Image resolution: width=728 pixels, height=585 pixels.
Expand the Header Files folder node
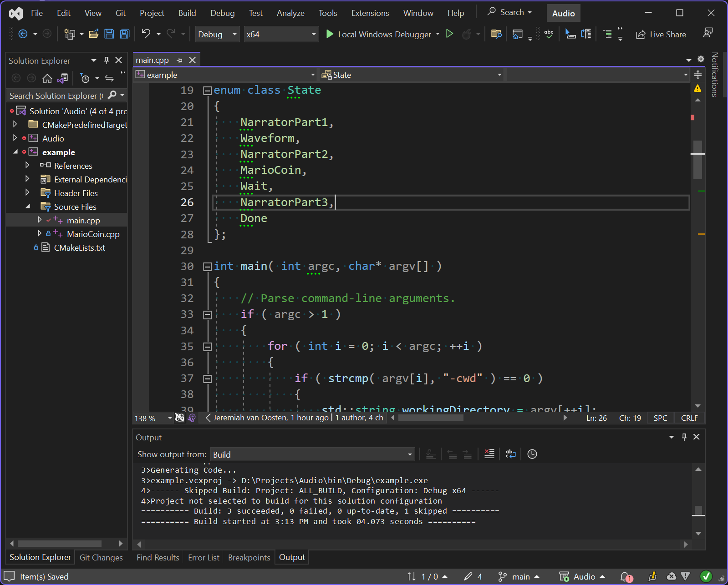pos(27,193)
